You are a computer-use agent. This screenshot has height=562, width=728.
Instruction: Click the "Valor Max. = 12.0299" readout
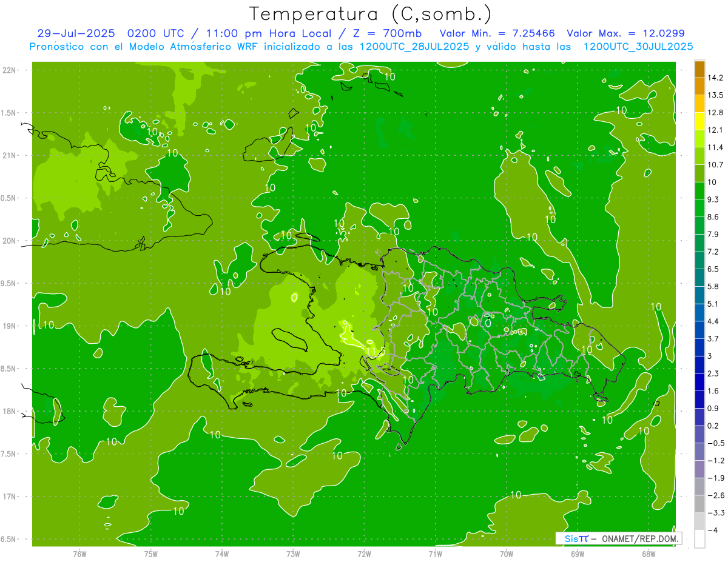point(625,33)
